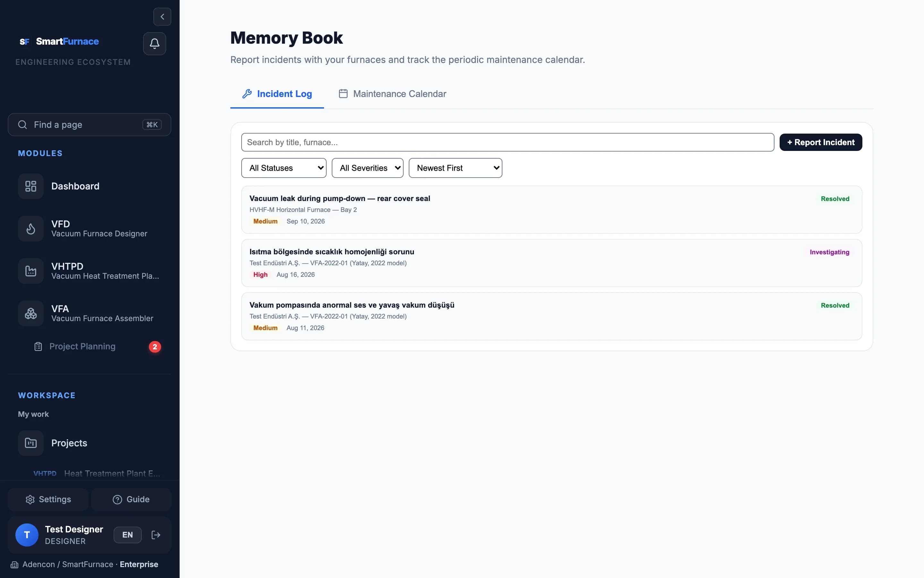Click the High severity tag
924x578 pixels.
point(261,275)
